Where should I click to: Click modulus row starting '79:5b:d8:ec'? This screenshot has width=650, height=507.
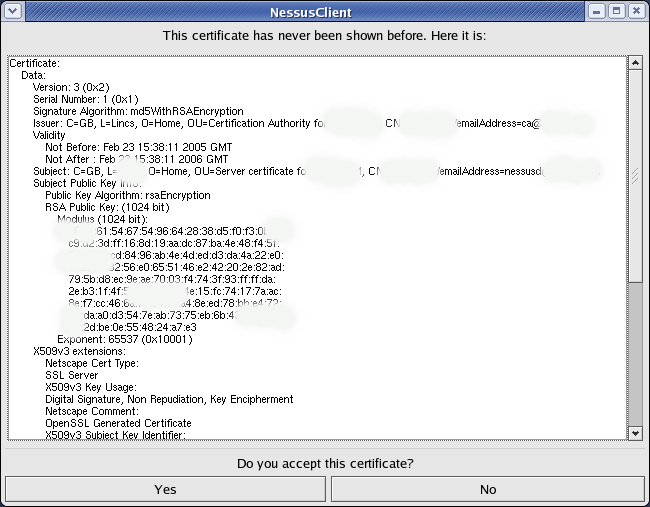tap(172, 280)
